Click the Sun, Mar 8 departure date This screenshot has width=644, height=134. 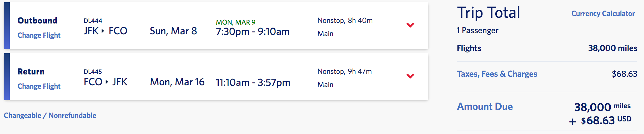pos(173,31)
